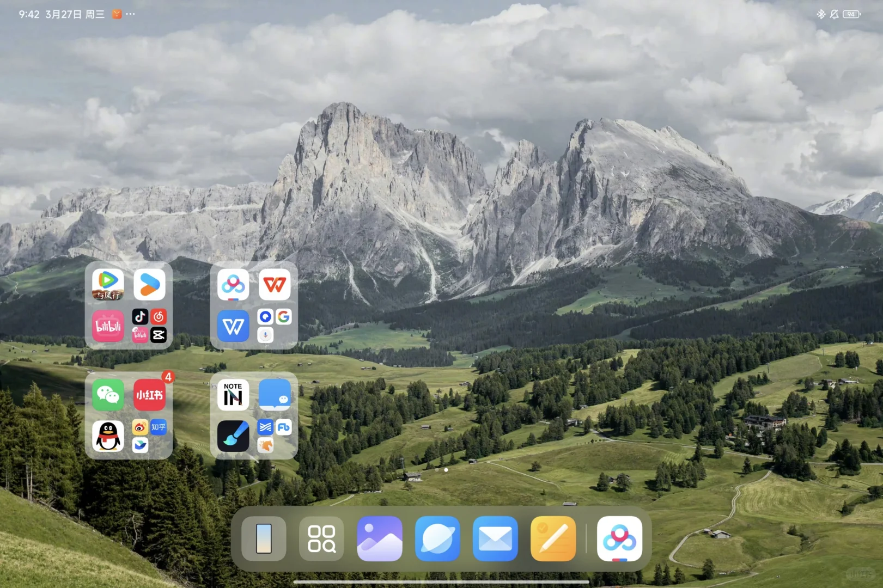Open the Weibo eye icon

tap(140, 427)
